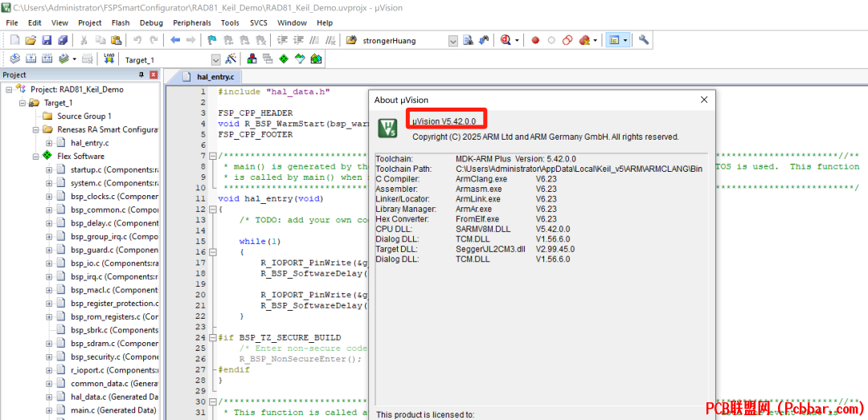Viewport: 868px width, 420px height.
Task: Create a new file with the New toolbar icon
Action: coord(15,40)
